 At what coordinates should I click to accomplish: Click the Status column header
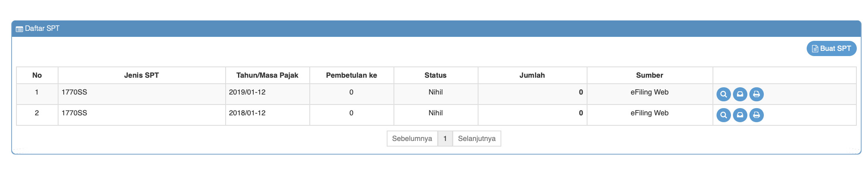[435, 75]
